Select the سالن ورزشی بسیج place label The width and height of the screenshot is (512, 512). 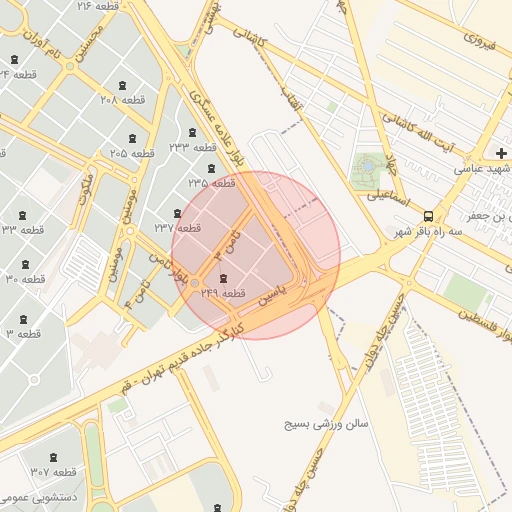[326, 424]
